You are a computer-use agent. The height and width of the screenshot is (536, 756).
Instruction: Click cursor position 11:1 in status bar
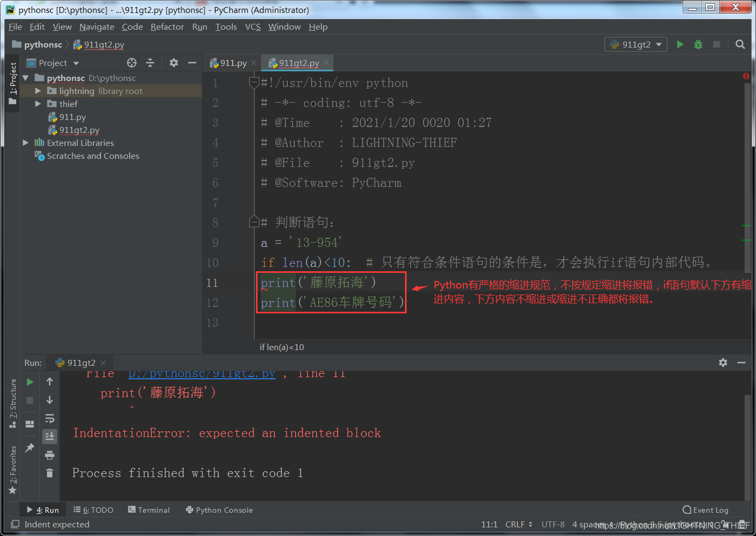[x=489, y=524]
